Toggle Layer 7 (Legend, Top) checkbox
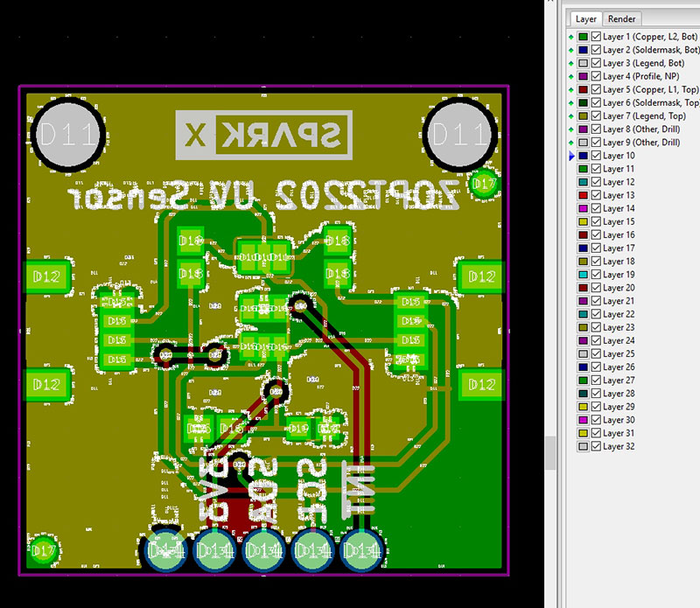Screen dimensions: 700x608 596,116
